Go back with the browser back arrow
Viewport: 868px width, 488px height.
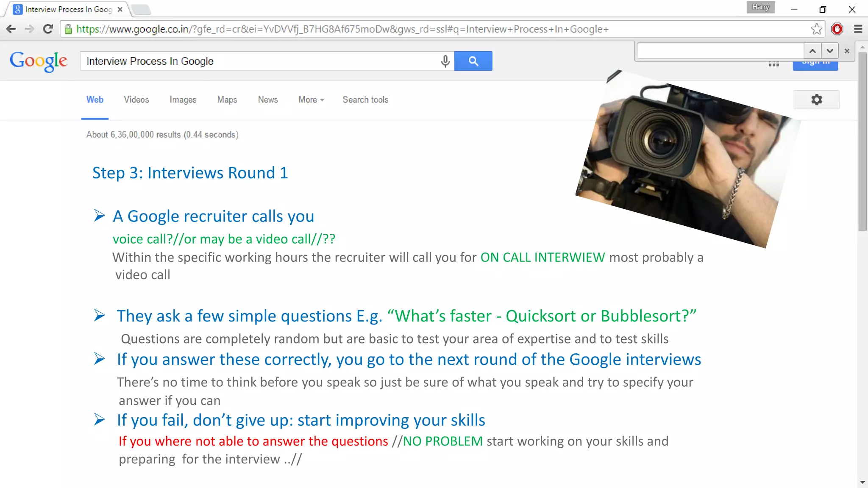(11, 29)
